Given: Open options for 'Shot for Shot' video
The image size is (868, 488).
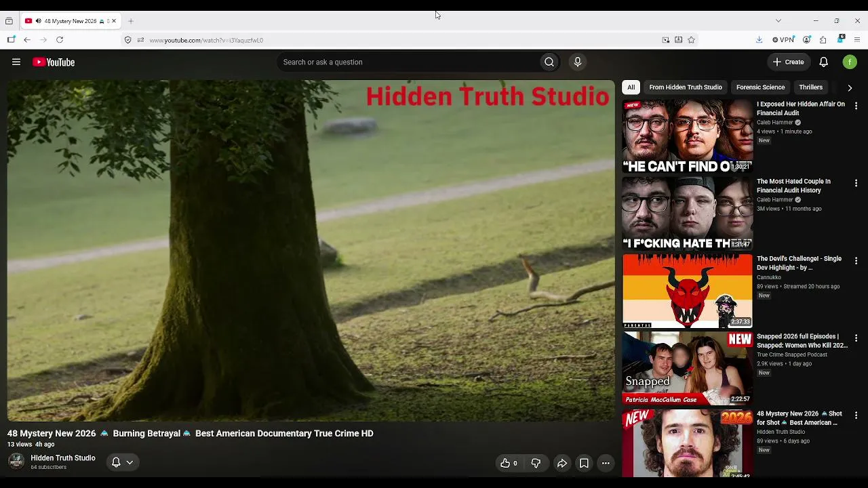Looking at the screenshot, I should pos(856,415).
